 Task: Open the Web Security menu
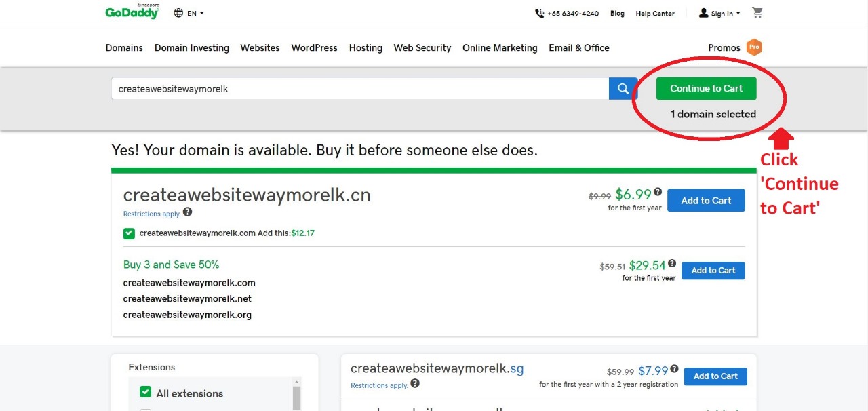click(x=422, y=48)
